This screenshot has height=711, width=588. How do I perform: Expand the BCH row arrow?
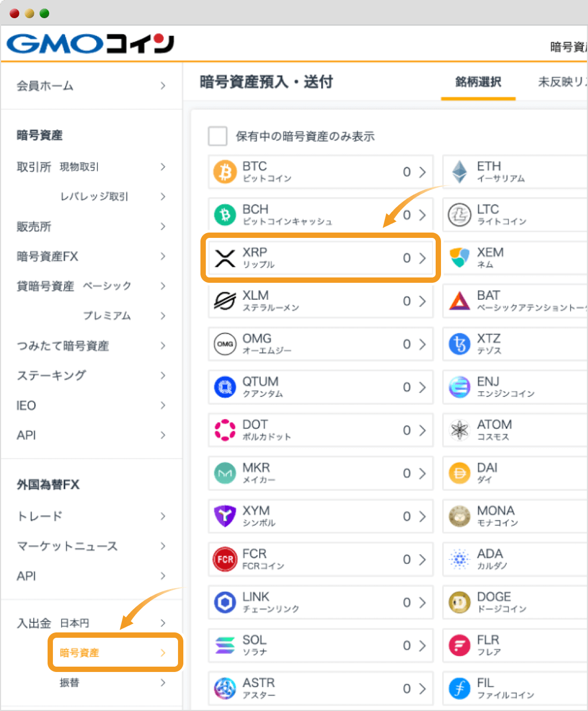point(422,215)
